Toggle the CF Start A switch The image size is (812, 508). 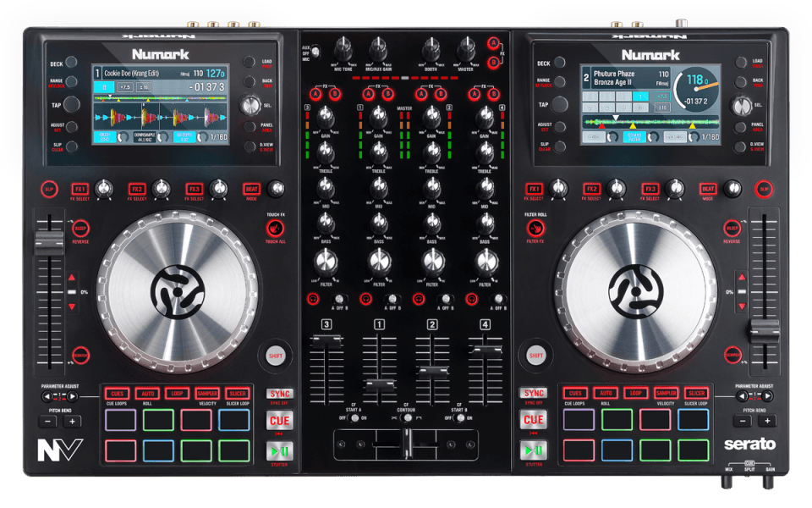(x=354, y=418)
